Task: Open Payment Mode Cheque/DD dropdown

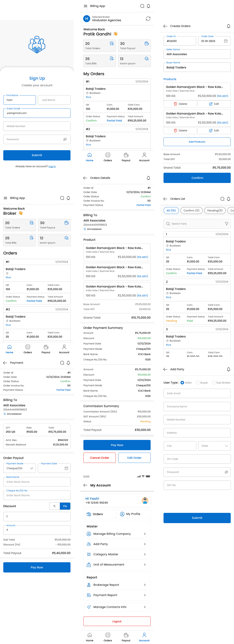Action: pyautogui.click(x=19, y=468)
